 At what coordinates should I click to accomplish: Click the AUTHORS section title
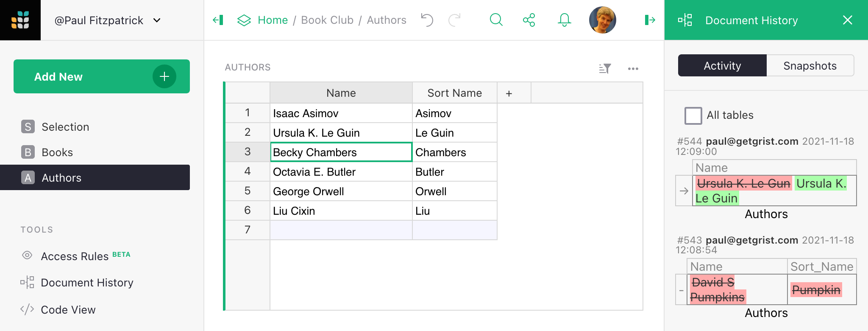click(x=248, y=67)
